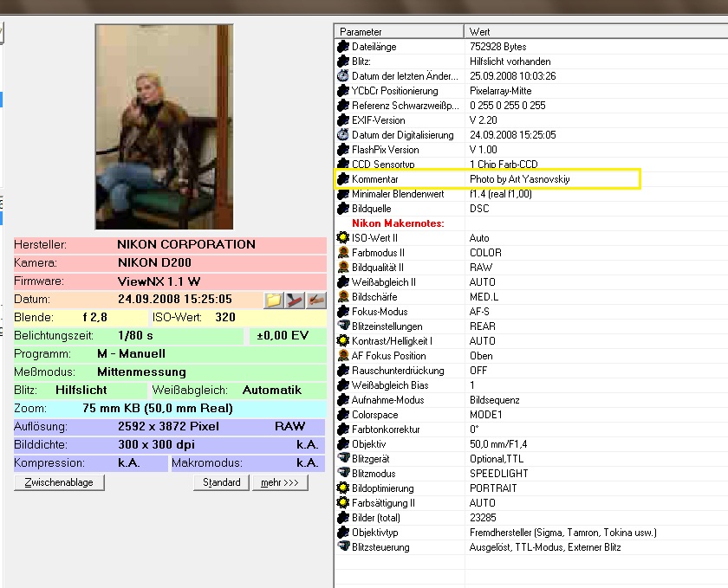This screenshot has width=728, height=588.
Task: Click the icon beside FlashPix Version
Action: [x=343, y=150]
